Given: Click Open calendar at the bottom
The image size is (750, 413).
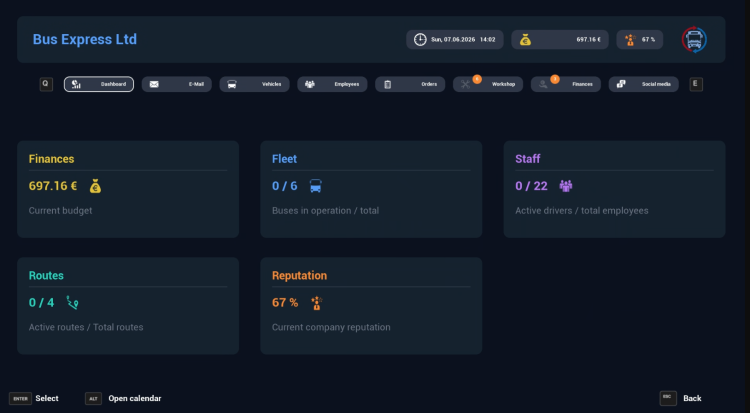Looking at the screenshot, I should [134, 398].
